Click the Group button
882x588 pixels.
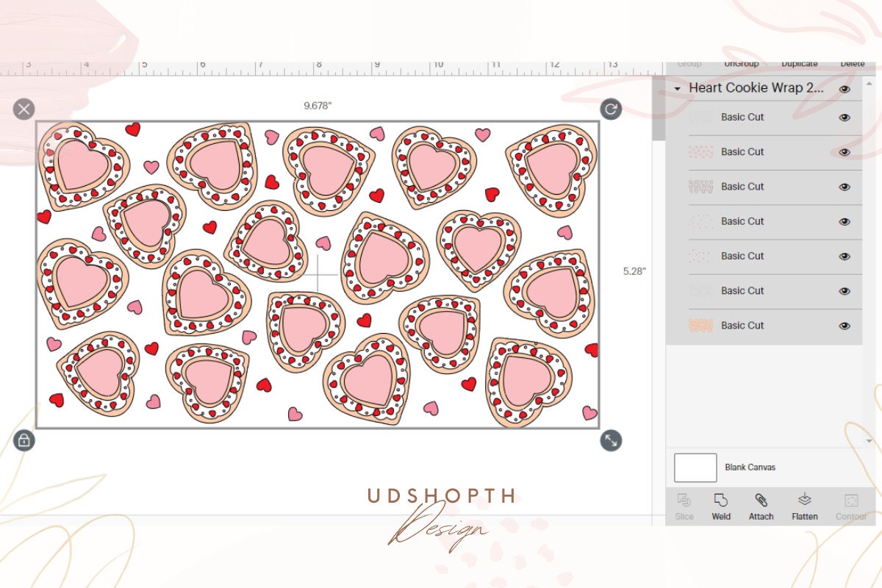[x=689, y=63]
